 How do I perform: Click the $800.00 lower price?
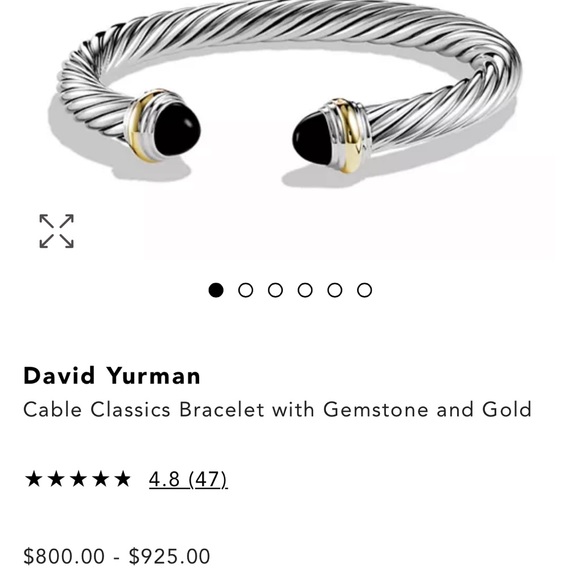pos(64,556)
